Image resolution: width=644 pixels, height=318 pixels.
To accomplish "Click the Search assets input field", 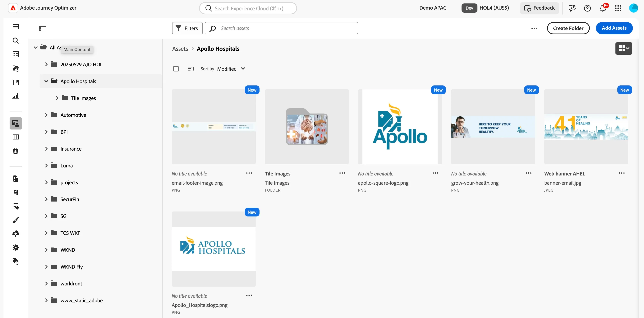I will click(x=281, y=28).
